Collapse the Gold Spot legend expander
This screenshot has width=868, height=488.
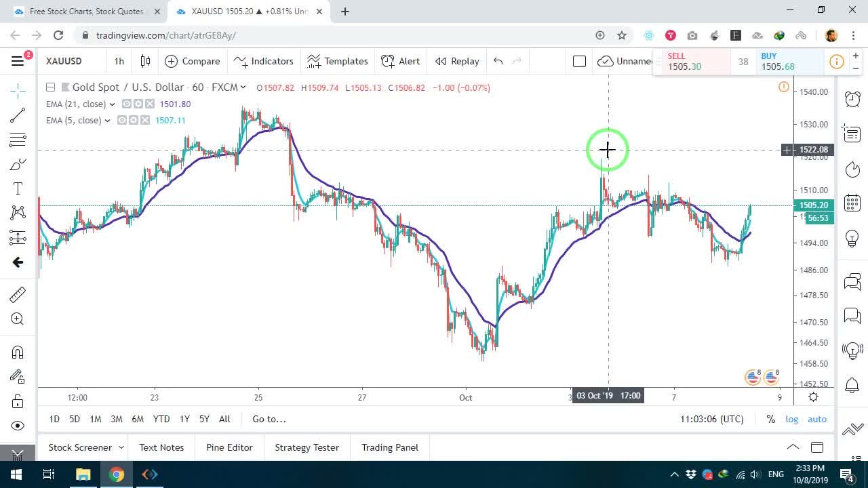pos(50,87)
